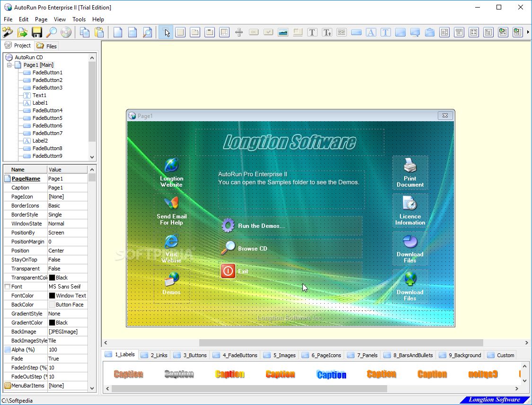Click the arrow selection tool icon
The width and height of the screenshot is (532, 405).
(167, 32)
